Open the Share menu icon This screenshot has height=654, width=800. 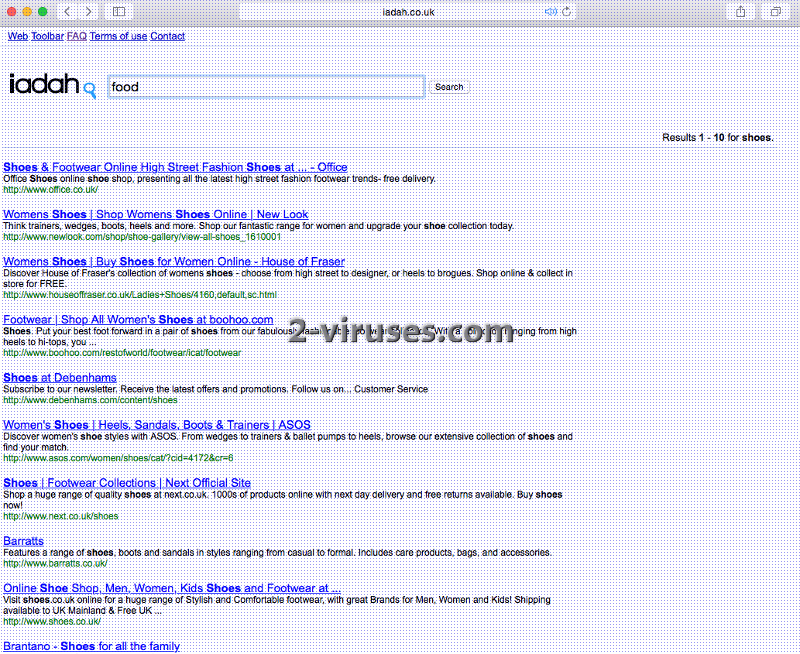point(741,12)
